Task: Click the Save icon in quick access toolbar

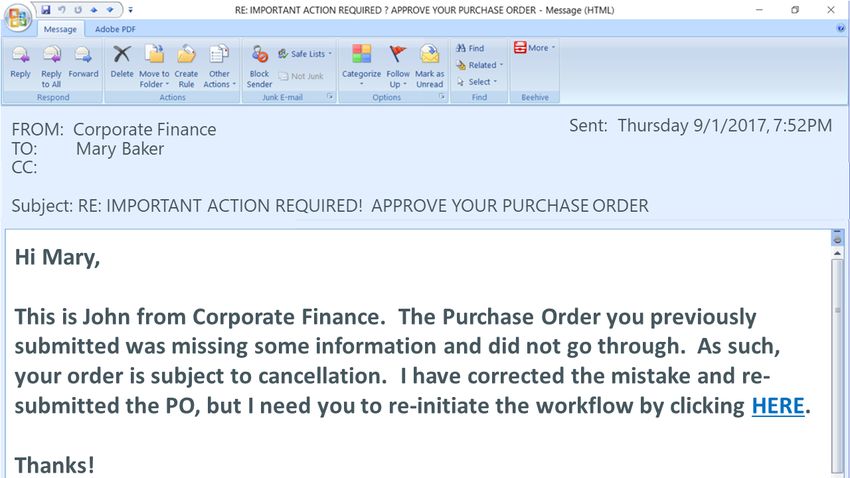Action: [46, 10]
